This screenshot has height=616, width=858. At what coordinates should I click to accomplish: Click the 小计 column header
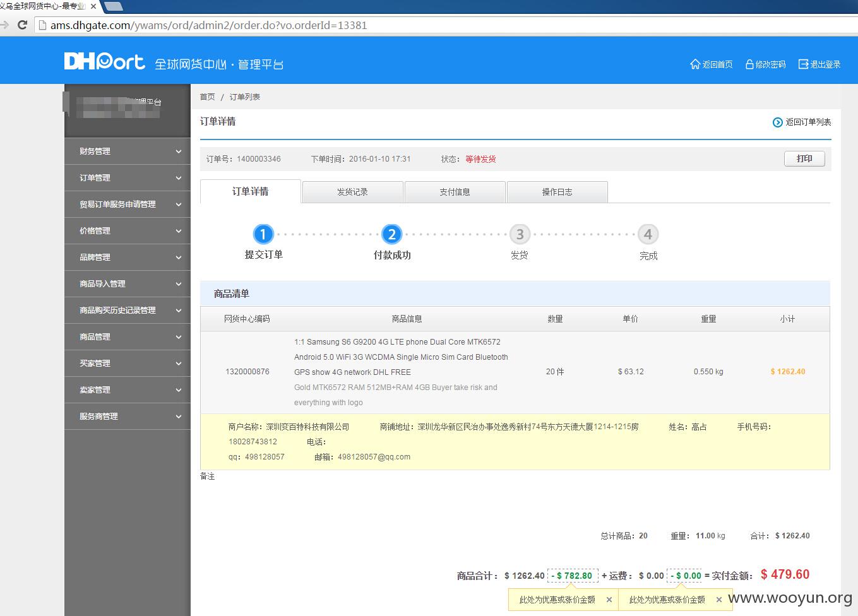(x=787, y=319)
